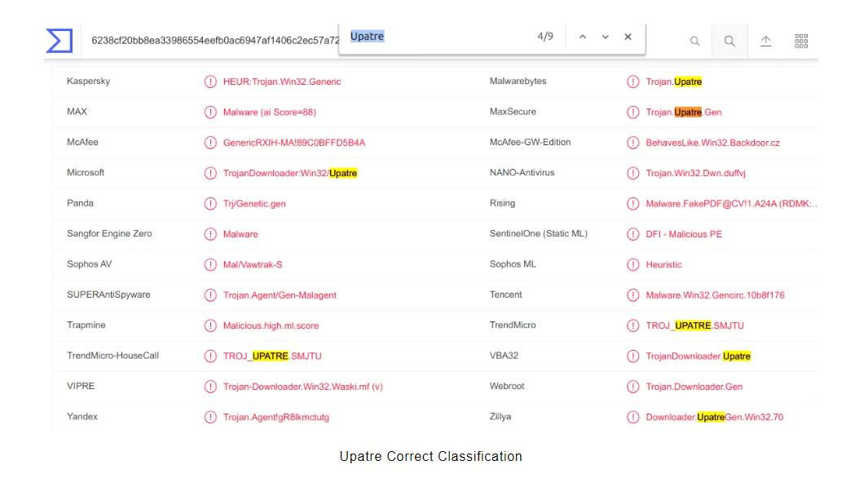Click alert icon for Sophos ML Heuristic
The height and width of the screenshot is (487, 868).
coord(632,264)
